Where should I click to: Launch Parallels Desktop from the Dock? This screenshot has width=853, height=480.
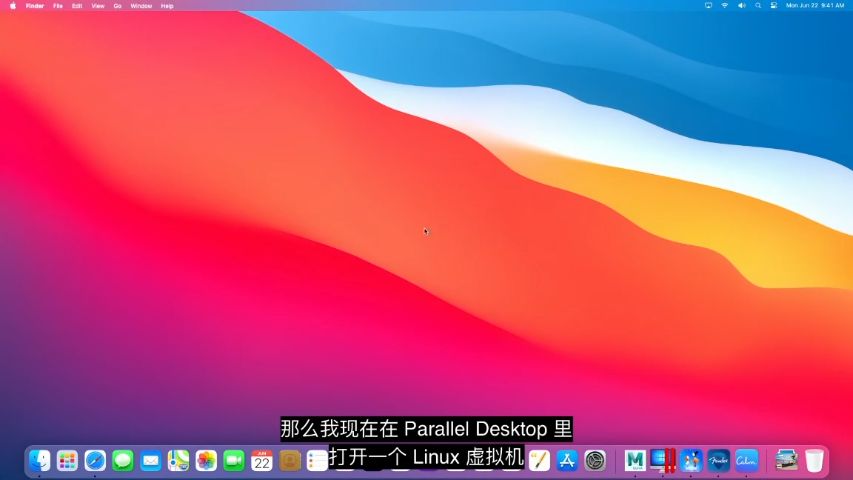tap(662, 460)
